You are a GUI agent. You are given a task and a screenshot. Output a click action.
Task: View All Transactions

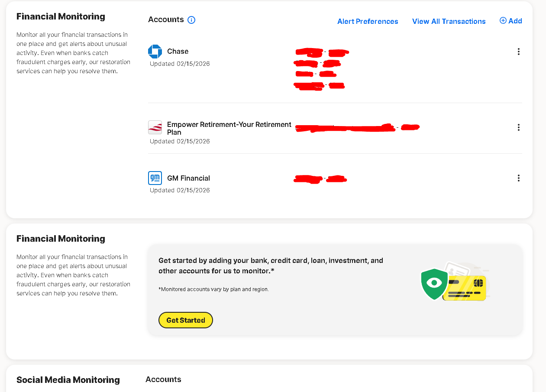449,21
